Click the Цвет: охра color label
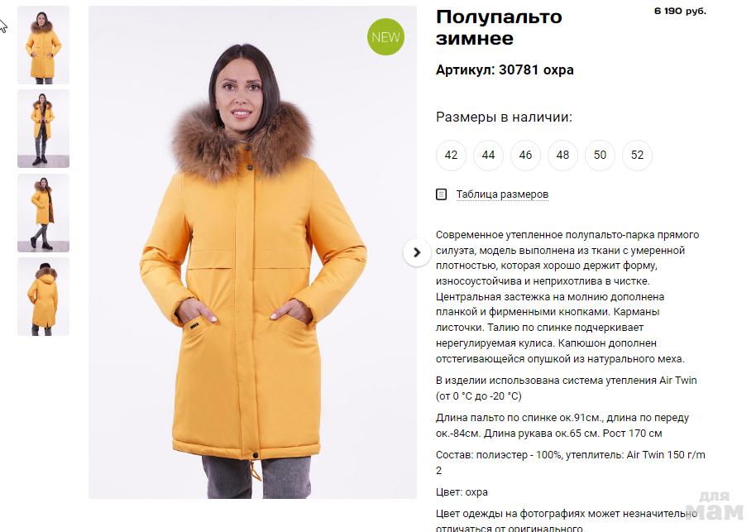The width and height of the screenshot is (756, 532). 462,492
